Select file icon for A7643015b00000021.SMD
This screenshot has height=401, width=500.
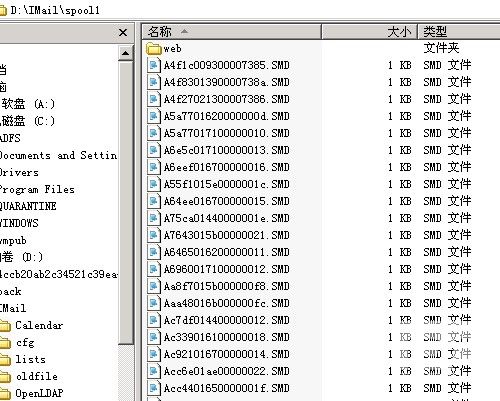click(154, 235)
